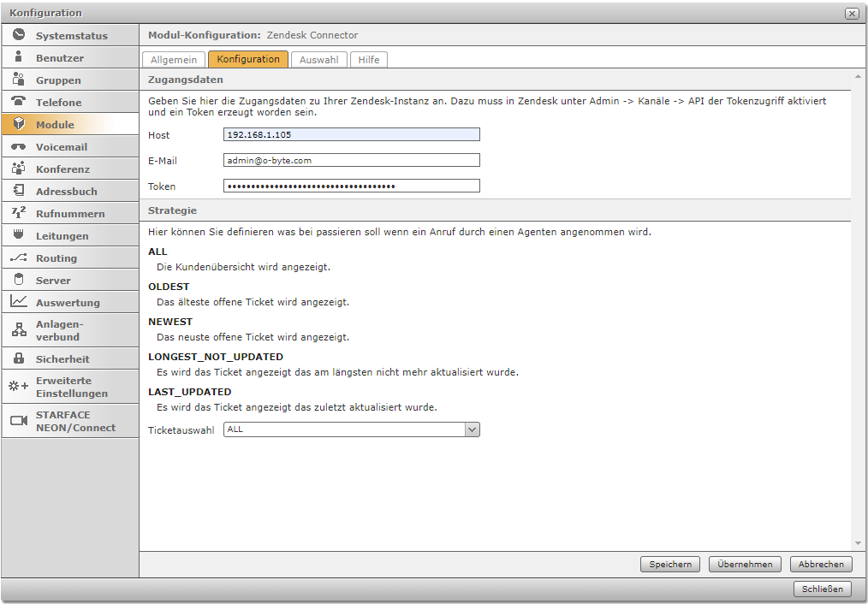Switch to the Allgemein tab

(174, 60)
